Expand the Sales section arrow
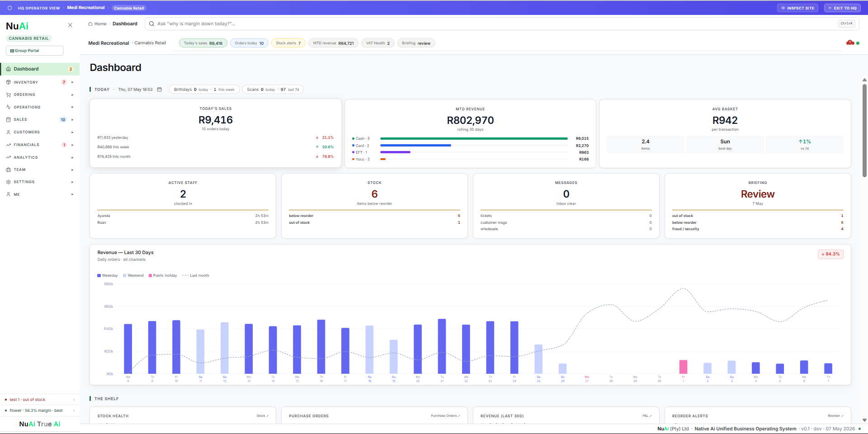The height and width of the screenshot is (434, 868). pyautogui.click(x=72, y=120)
